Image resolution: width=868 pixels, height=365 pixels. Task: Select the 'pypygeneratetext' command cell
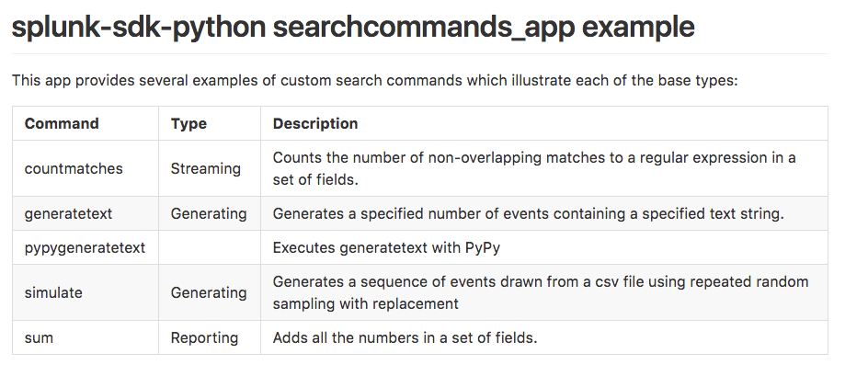click(x=85, y=247)
